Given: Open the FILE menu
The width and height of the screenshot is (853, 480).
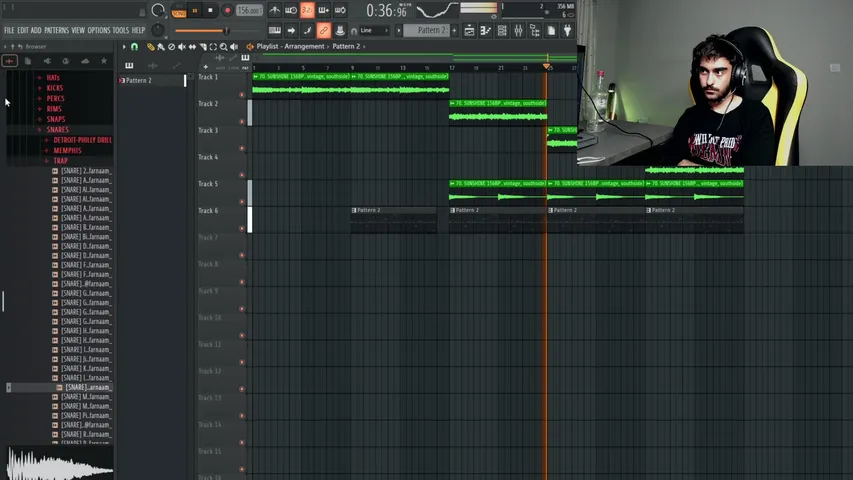Looking at the screenshot, I should 9,31.
